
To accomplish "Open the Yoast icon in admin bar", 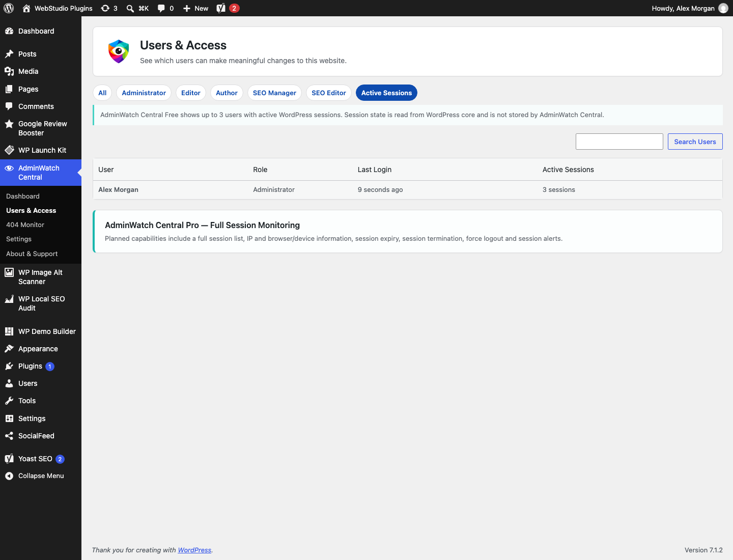I will [221, 8].
